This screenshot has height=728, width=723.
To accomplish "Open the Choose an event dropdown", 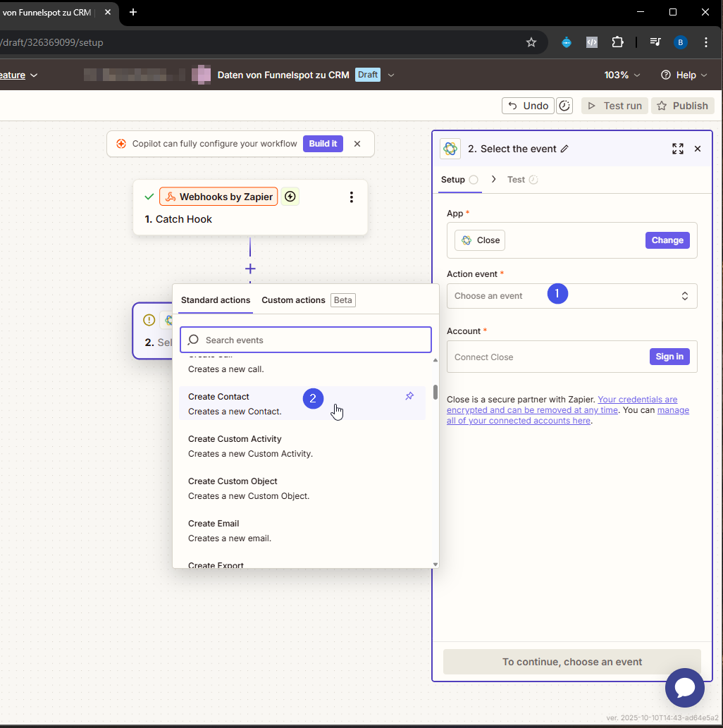I will (x=571, y=296).
